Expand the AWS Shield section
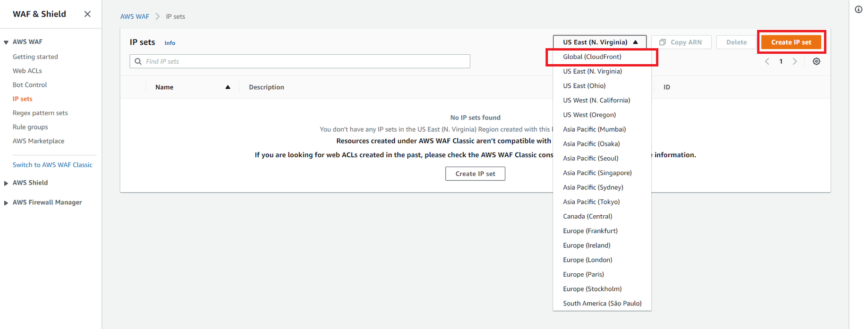Image resolution: width=868 pixels, height=329 pixels. tap(6, 183)
